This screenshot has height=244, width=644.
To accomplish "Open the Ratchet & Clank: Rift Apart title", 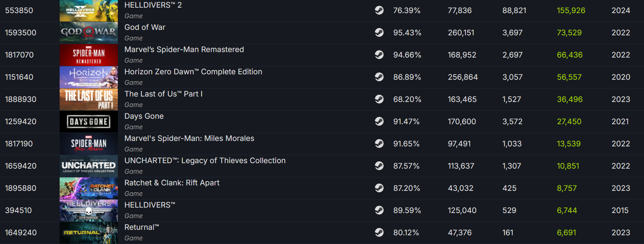I will click(172, 183).
